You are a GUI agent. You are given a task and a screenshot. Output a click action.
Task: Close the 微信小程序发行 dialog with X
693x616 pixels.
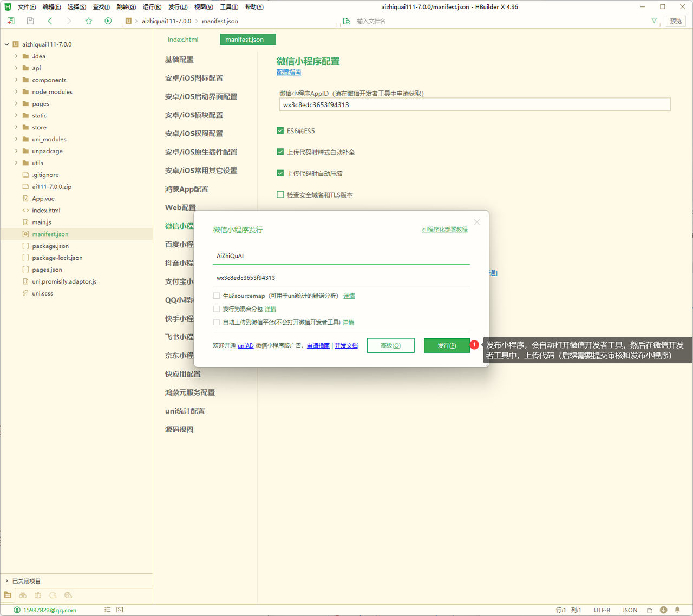pyautogui.click(x=477, y=222)
